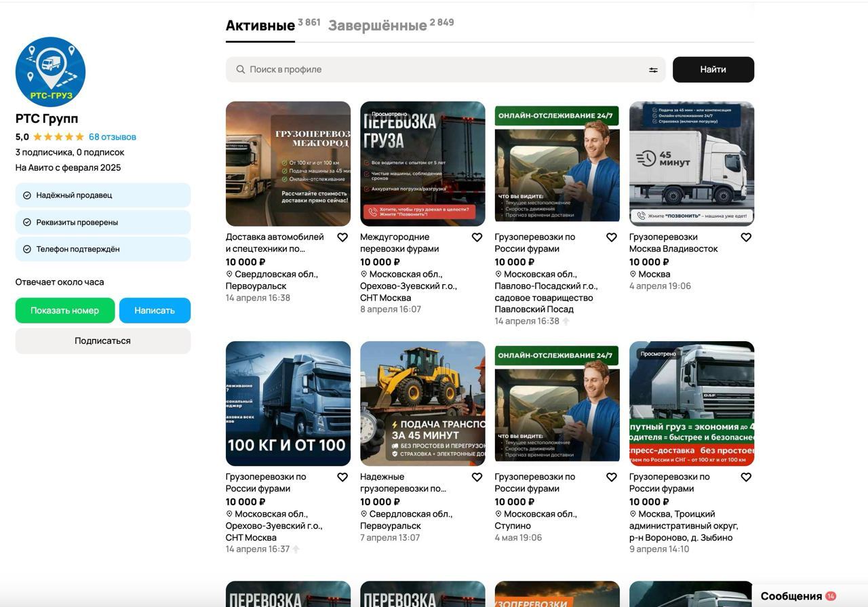The height and width of the screenshot is (607, 868).
Task: Open the '68 отзывов' reviews link
Action: tap(113, 137)
